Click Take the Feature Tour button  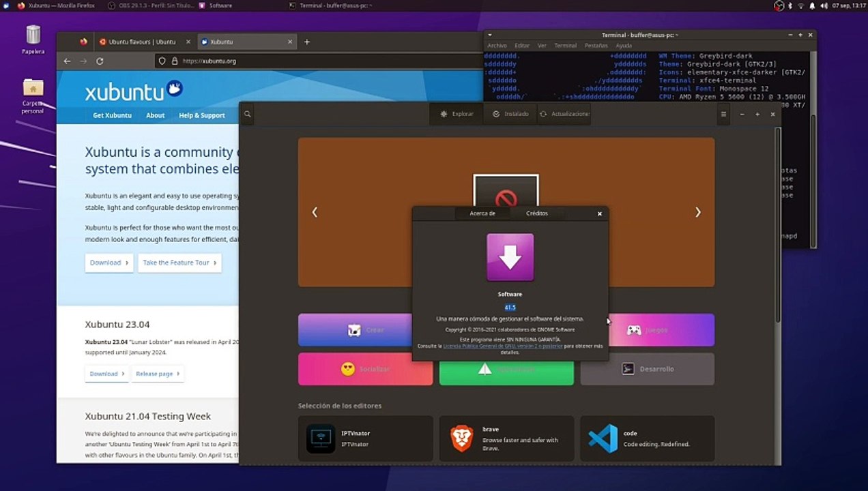[179, 263]
